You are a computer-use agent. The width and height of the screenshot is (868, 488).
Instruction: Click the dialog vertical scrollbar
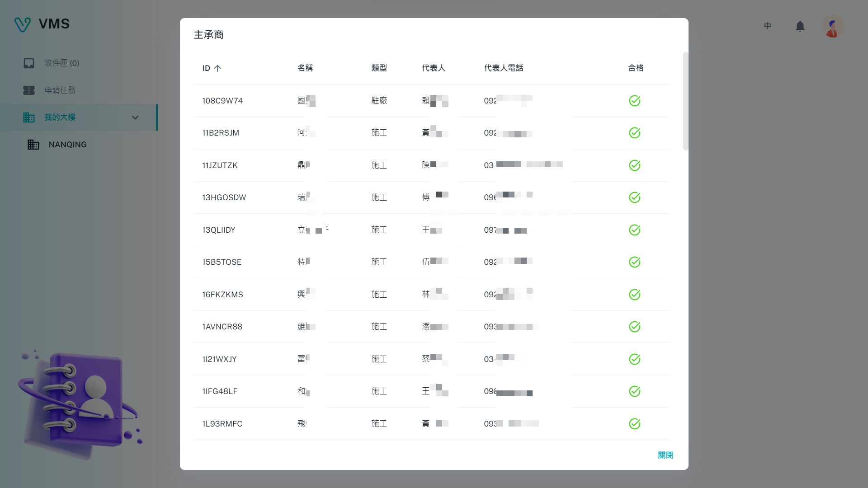(x=685, y=102)
